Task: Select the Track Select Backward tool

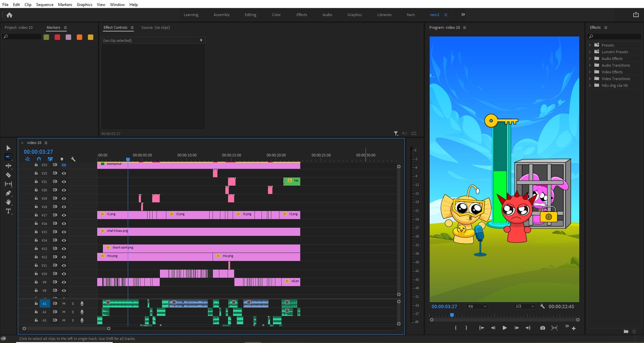Action: pyautogui.click(x=8, y=157)
